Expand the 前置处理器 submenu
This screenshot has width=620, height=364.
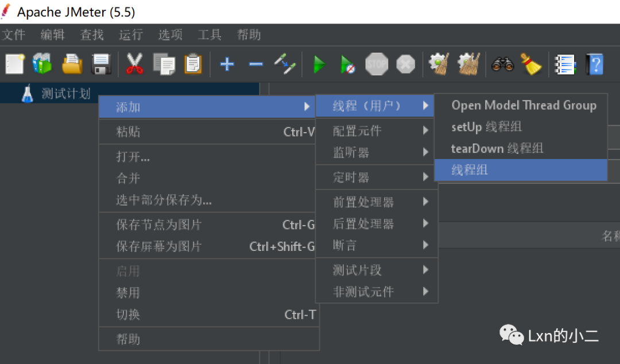[x=377, y=202]
